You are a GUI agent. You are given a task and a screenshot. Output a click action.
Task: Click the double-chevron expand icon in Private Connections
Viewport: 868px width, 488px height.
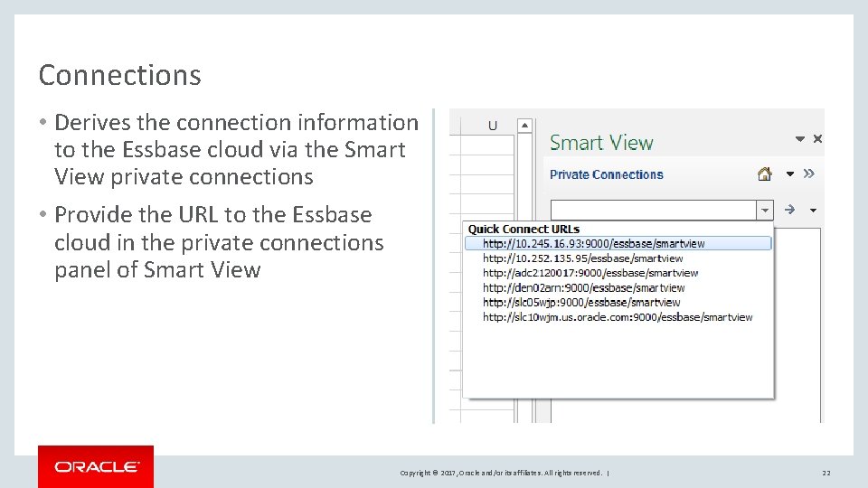[x=808, y=174]
